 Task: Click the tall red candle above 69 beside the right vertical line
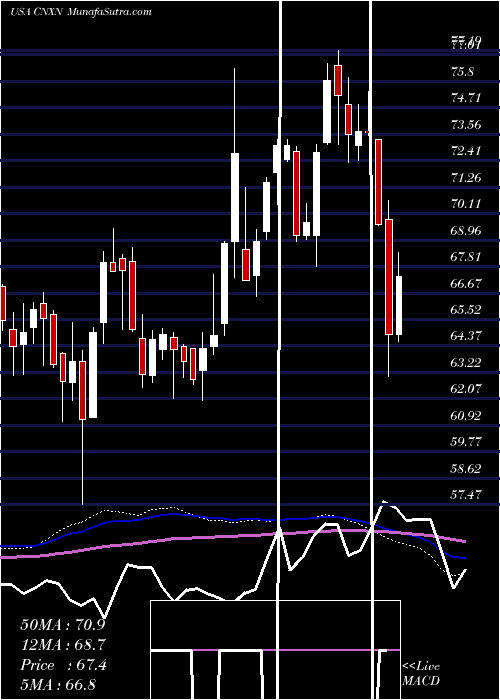379,182
